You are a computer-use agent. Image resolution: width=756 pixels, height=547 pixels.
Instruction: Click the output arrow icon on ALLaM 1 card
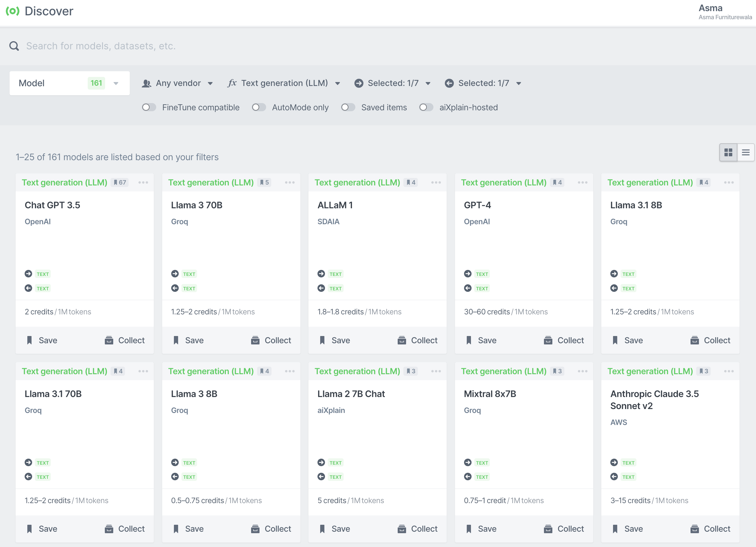point(321,288)
